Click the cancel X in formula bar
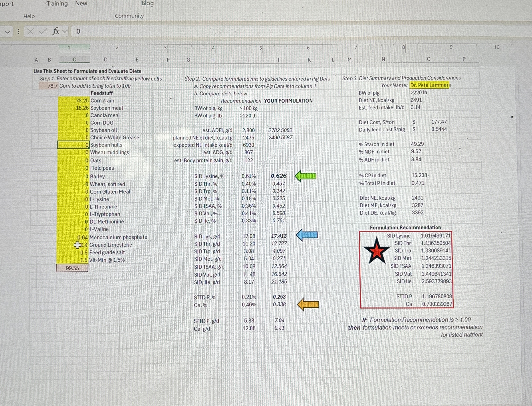This screenshot has height=406, width=532. coord(30,31)
